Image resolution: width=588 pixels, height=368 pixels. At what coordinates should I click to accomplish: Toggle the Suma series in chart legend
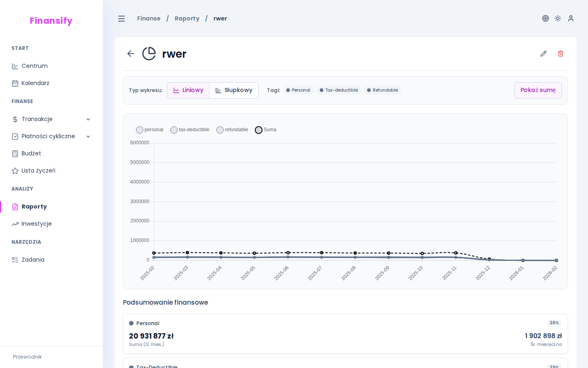pyautogui.click(x=265, y=130)
